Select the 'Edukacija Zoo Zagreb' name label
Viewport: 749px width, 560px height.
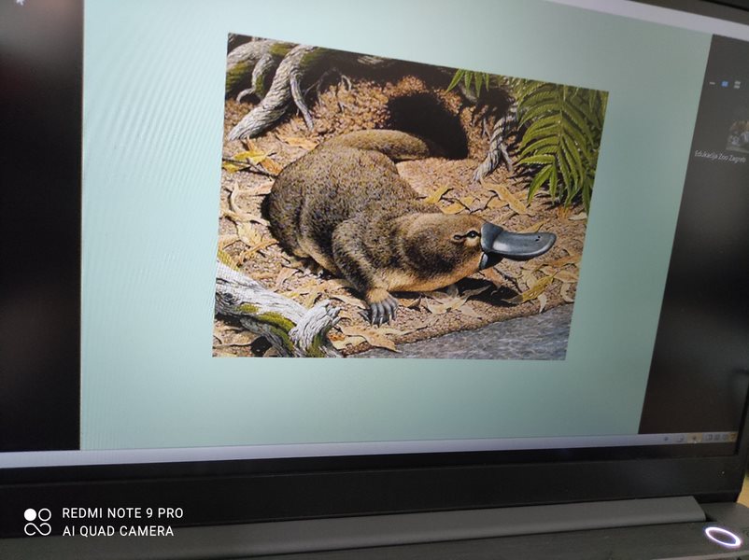tap(720, 156)
